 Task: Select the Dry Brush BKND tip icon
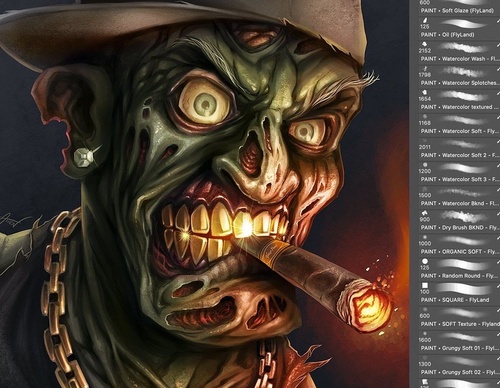[425, 213]
